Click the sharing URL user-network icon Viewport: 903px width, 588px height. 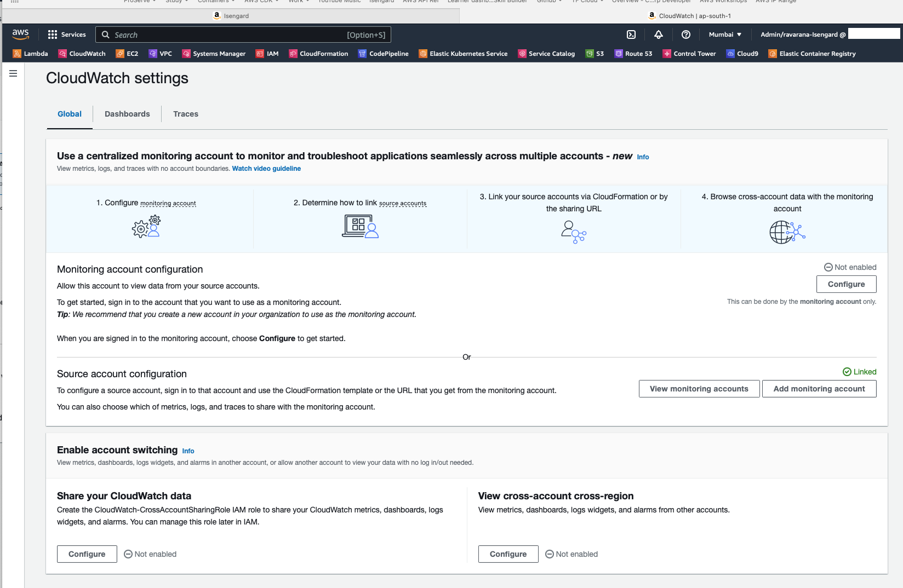point(574,232)
